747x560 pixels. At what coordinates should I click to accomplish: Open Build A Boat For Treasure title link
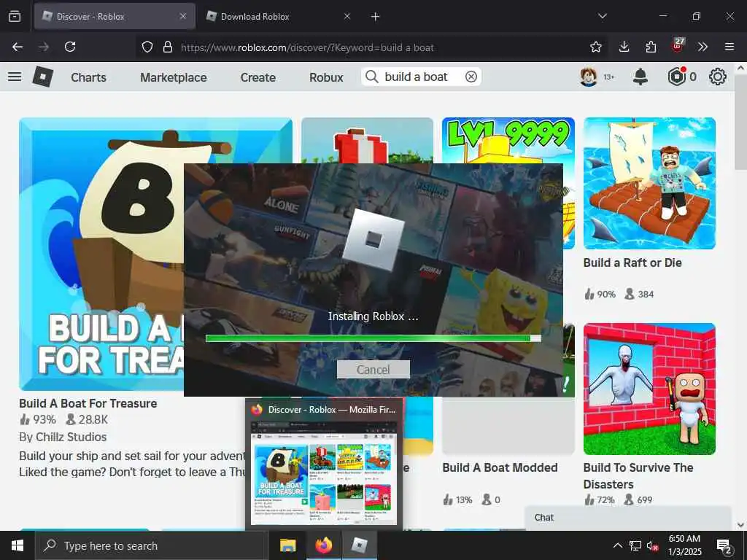(88, 403)
